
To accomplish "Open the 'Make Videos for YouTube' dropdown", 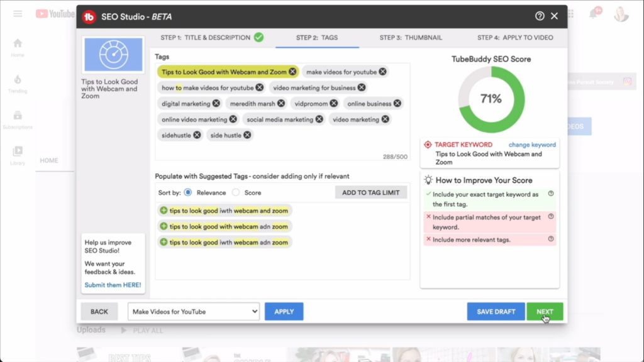I will click(194, 312).
